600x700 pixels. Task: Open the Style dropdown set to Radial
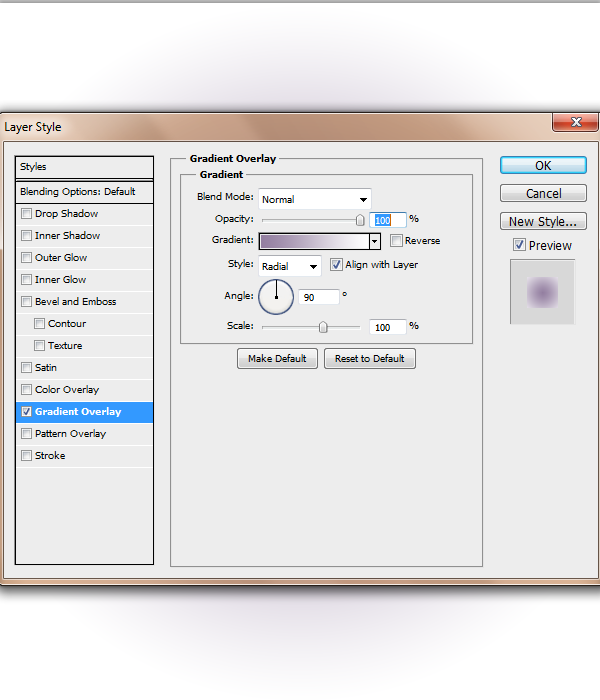pyautogui.click(x=290, y=267)
